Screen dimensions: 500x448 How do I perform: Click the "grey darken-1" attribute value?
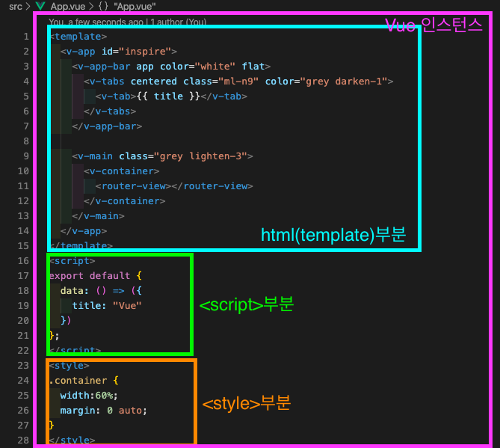click(344, 82)
